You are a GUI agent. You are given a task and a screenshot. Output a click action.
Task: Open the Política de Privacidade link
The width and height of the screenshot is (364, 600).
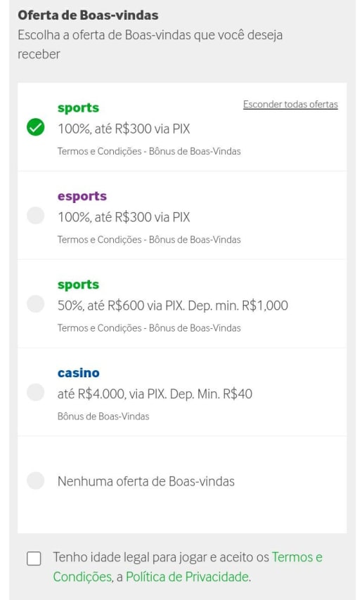(x=187, y=577)
